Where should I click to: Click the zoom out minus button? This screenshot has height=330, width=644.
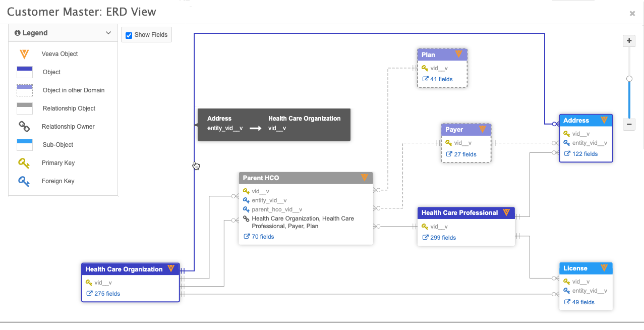tap(629, 124)
